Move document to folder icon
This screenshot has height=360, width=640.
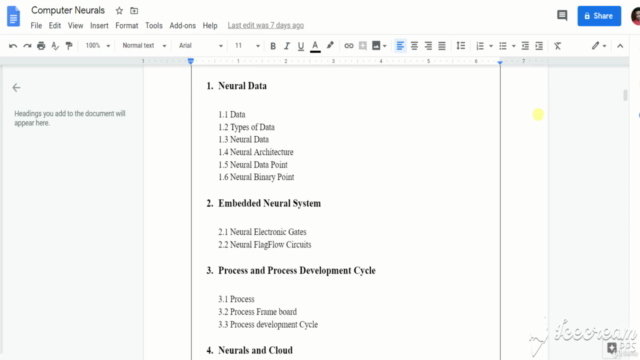point(134,11)
